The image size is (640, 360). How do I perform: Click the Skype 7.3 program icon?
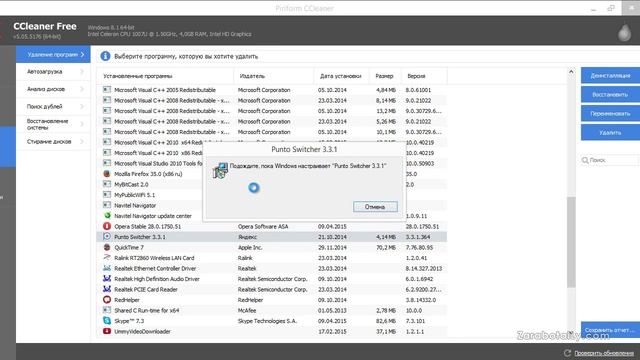pos(107,321)
